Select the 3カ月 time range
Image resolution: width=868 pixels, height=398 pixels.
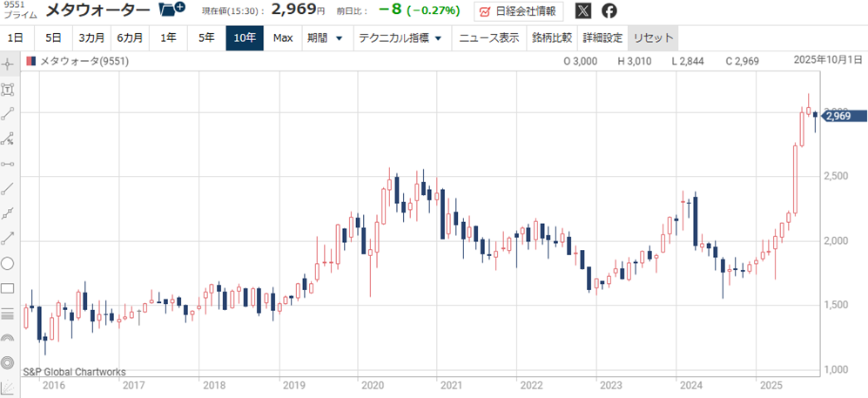[91, 38]
